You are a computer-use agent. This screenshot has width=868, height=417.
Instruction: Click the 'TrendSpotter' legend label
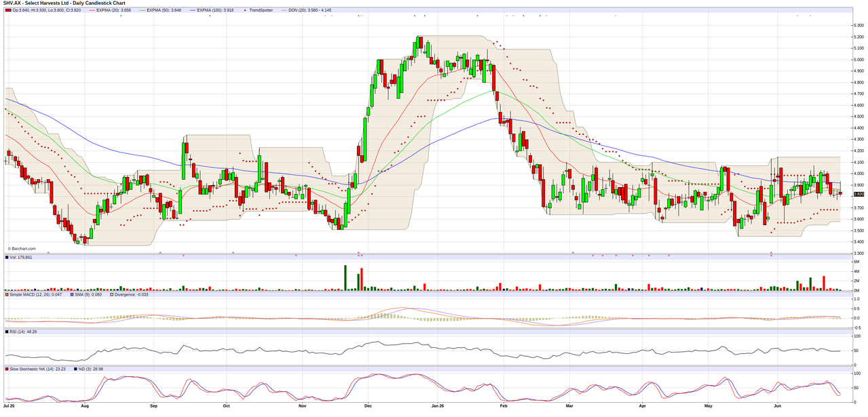(x=260, y=10)
